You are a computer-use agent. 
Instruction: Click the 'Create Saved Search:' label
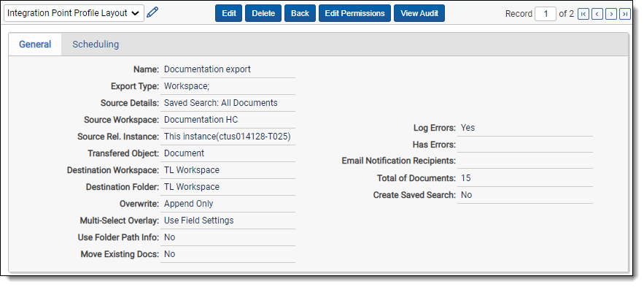pos(414,195)
